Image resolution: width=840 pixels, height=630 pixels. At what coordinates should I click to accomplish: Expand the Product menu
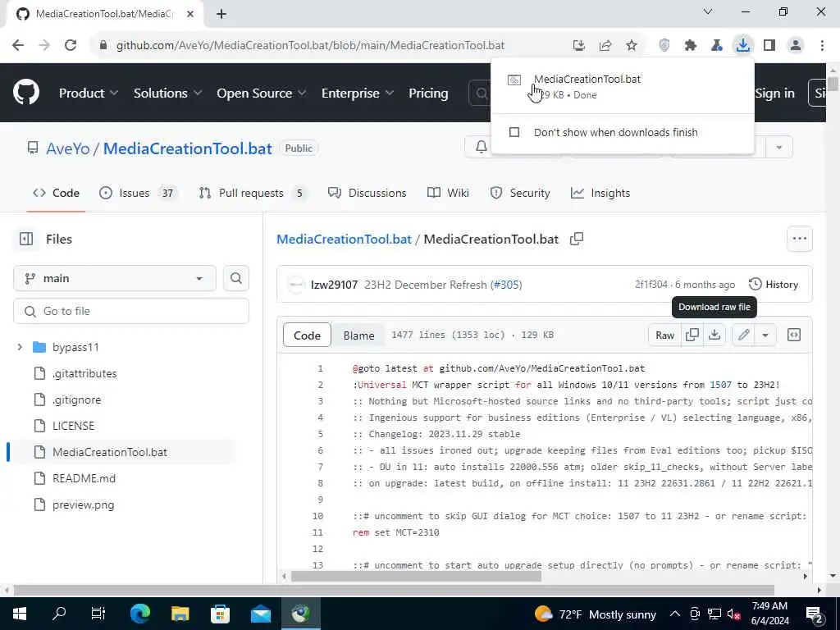coord(89,94)
